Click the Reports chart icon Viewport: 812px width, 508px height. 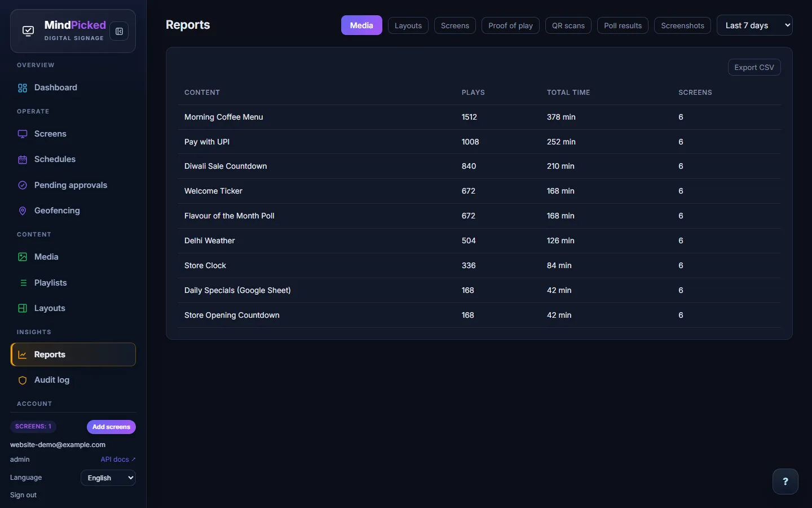[23, 354]
